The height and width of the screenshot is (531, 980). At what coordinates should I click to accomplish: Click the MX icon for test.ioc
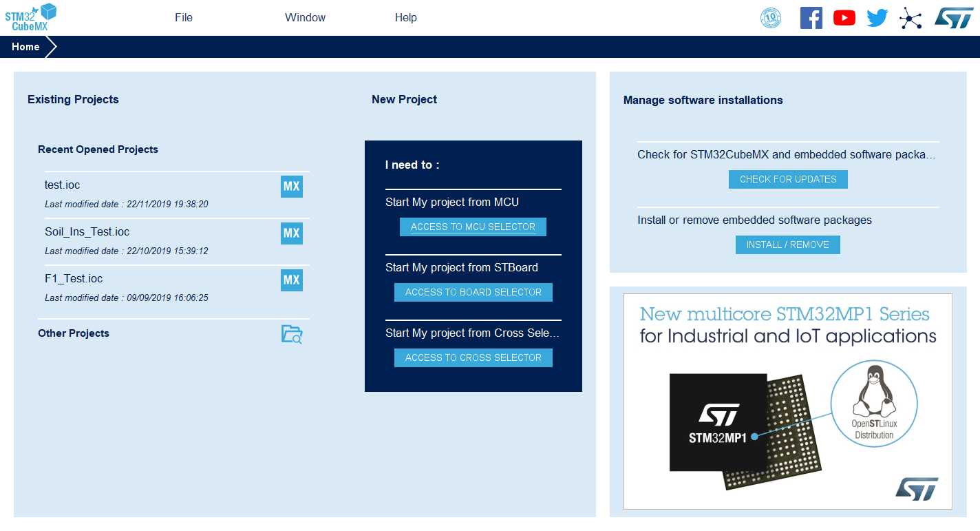pyautogui.click(x=292, y=187)
